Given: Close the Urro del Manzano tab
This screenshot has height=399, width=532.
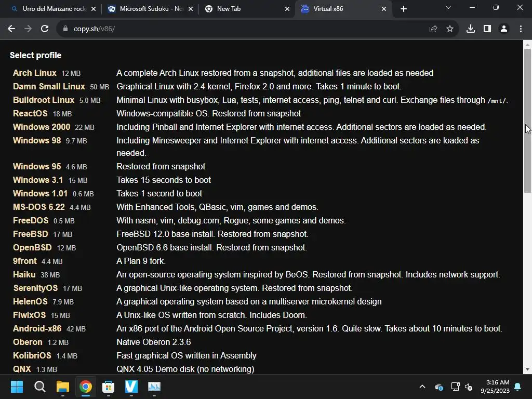Looking at the screenshot, I should [x=94, y=9].
